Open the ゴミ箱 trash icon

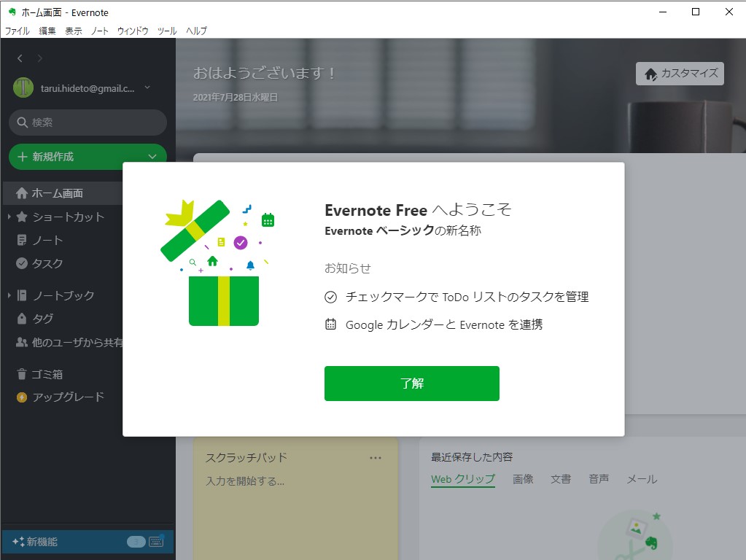pos(21,373)
